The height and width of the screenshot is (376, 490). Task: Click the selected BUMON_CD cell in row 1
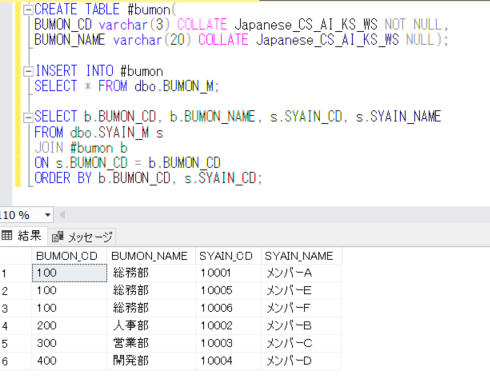point(69,273)
